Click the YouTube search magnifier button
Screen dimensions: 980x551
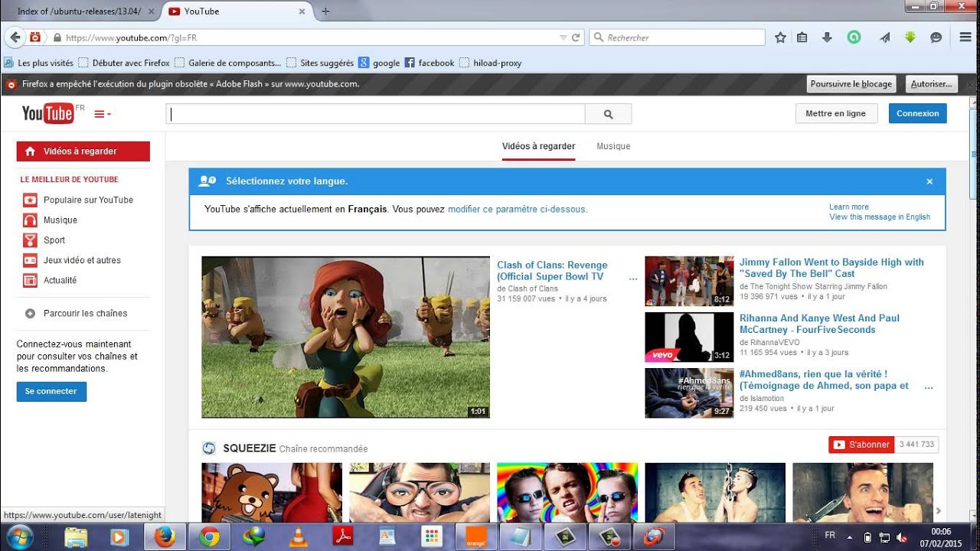click(x=608, y=114)
